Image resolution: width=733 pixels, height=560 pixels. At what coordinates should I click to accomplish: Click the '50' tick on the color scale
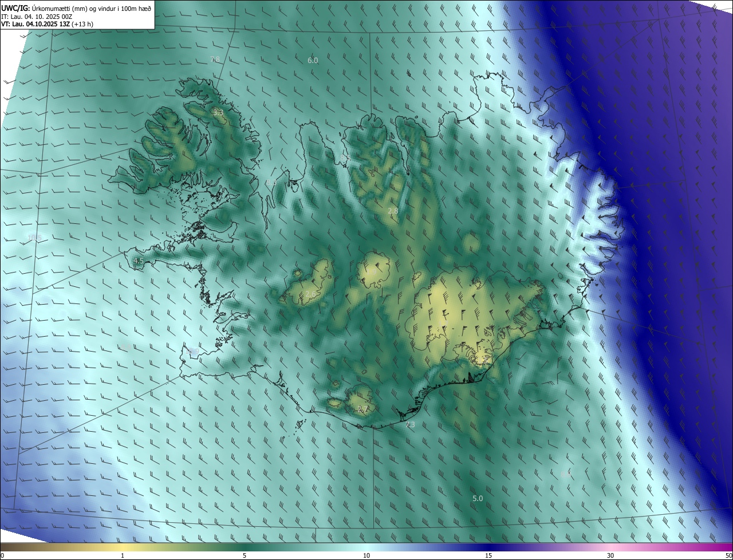coord(728,555)
